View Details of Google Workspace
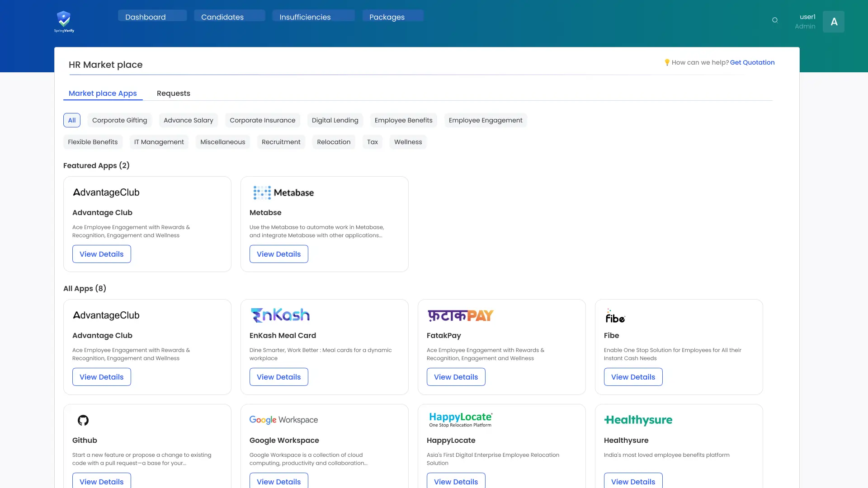Viewport: 868px width, 488px height. [x=279, y=481]
